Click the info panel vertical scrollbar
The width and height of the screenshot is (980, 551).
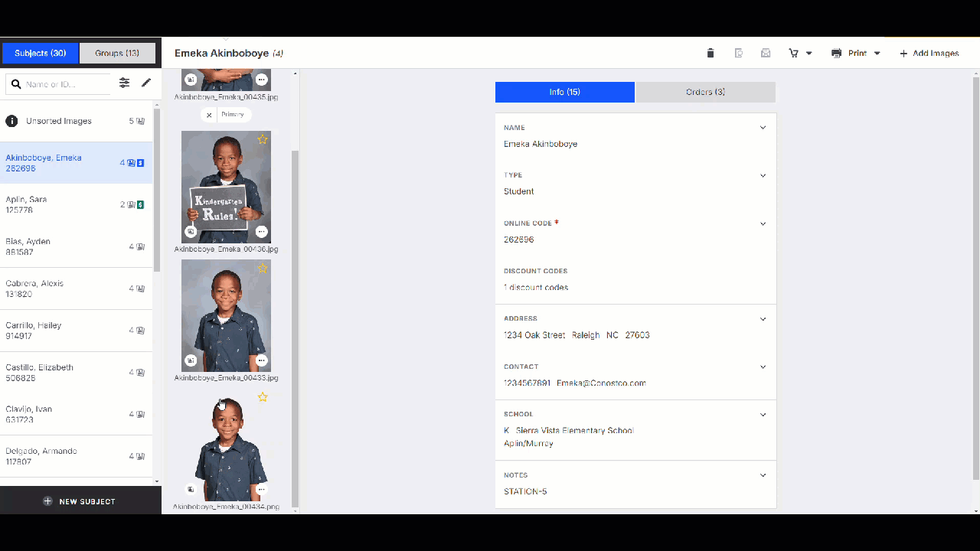(975, 278)
